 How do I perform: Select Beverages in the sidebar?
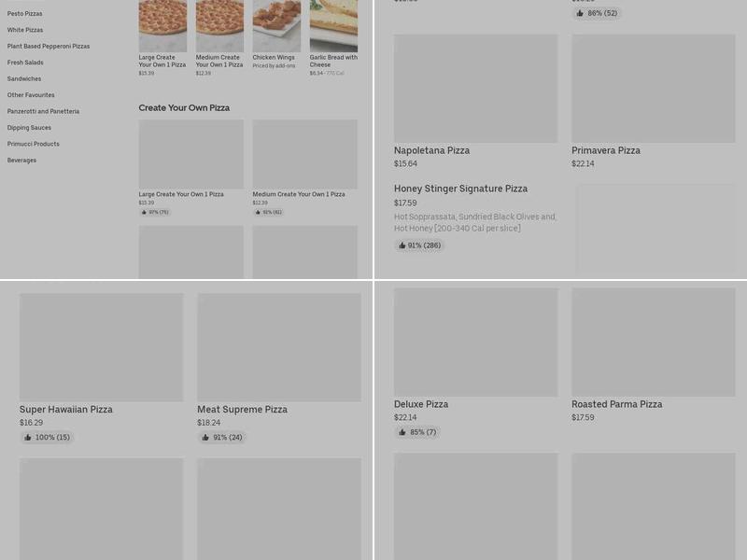click(21, 160)
